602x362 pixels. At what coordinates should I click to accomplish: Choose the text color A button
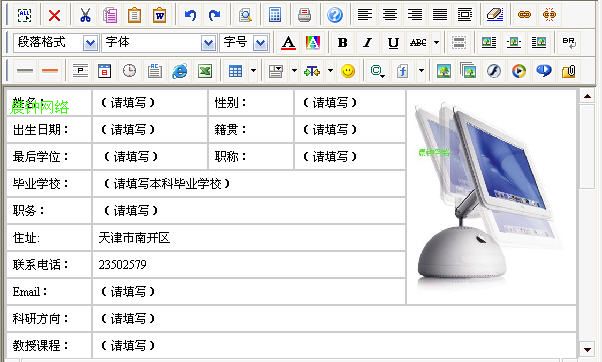(288, 43)
